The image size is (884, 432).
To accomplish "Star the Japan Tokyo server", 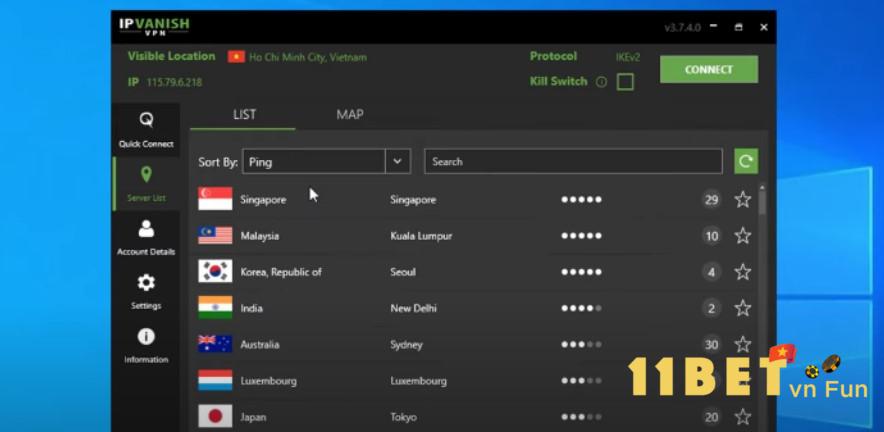I will (743, 417).
